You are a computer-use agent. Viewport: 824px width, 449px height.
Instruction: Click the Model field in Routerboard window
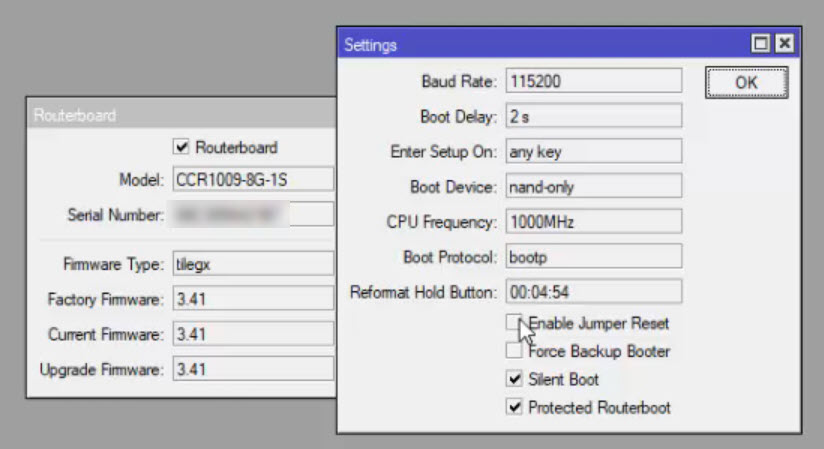click(253, 180)
